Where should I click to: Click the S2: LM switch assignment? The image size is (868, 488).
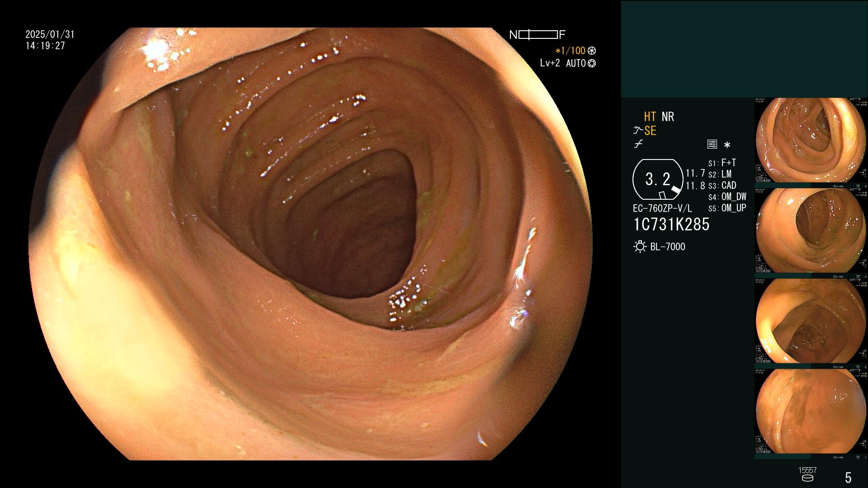click(x=720, y=174)
